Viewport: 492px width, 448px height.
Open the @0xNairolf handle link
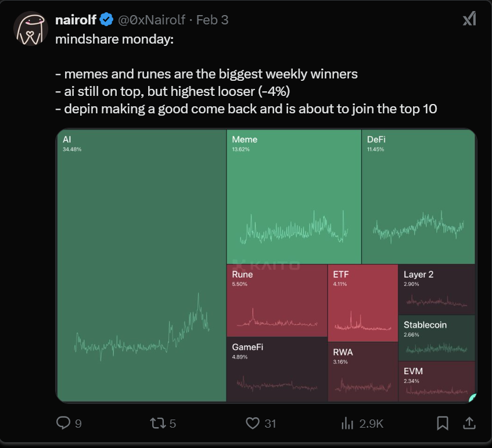coord(152,20)
